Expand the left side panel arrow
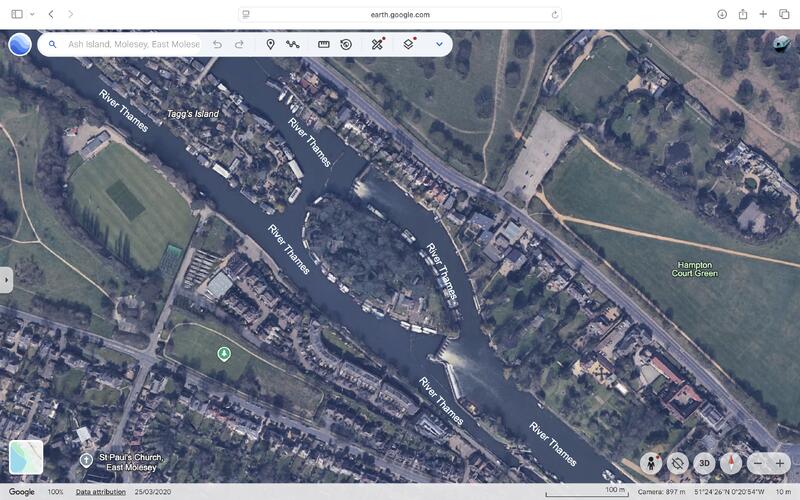Screen dimensions: 800x500 click(x=6, y=280)
